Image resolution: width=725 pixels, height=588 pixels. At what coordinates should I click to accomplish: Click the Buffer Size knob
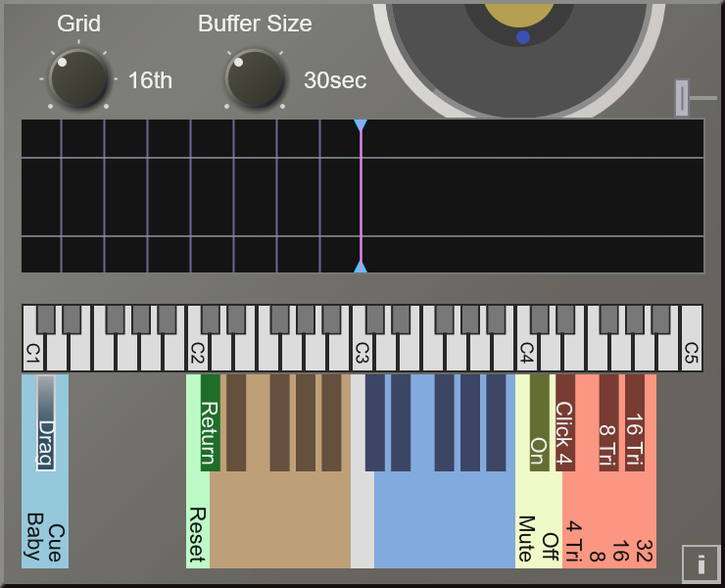[255, 80]
